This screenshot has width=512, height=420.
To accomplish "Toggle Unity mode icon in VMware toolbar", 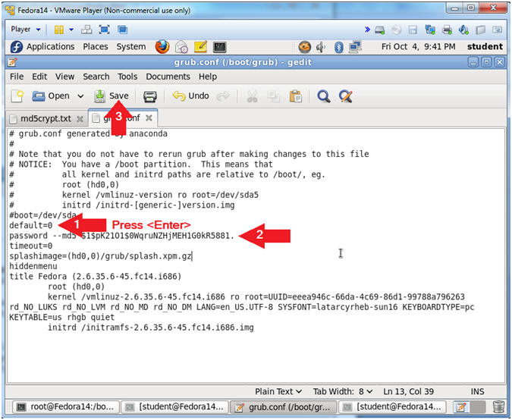I will (x=122, y=30).
